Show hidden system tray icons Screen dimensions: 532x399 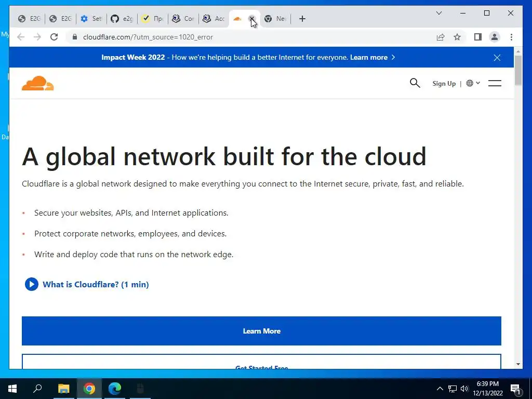tap(440, 389)
